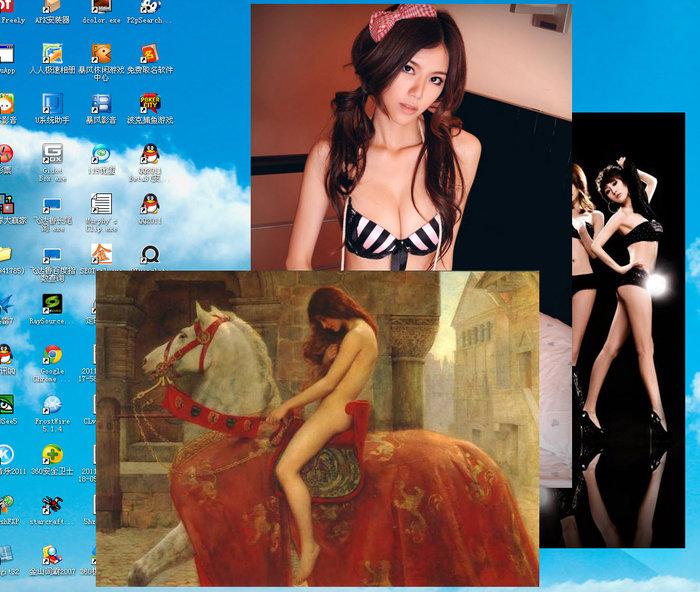Open the Freely red icon shortcut
The width and height of the screenshot is (700, 592).
coord(7,6)
